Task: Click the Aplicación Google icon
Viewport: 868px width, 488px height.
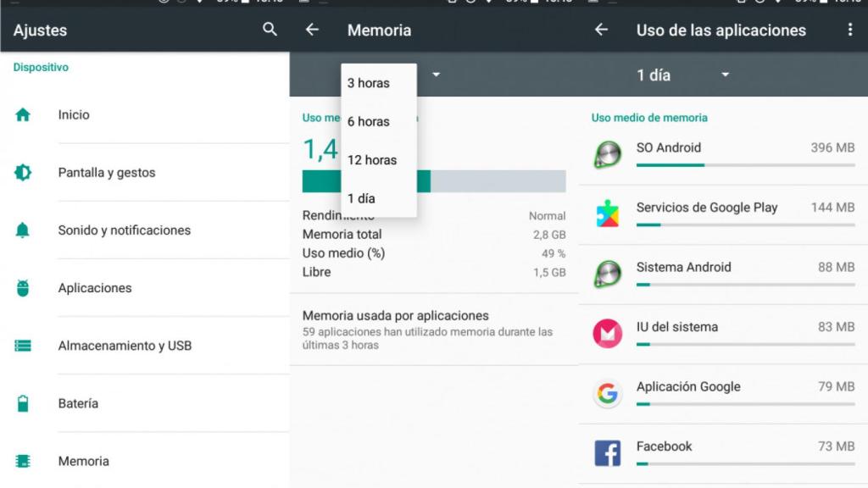Action: point(607,393)
